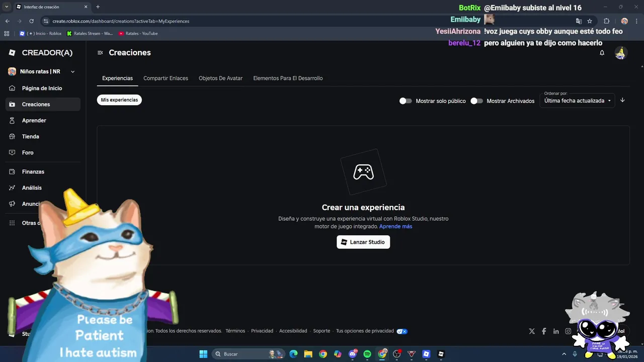Switch to the Experiencias tab
Image resolution: width=644 pixels, height=362 pixels.
point(117,78)
